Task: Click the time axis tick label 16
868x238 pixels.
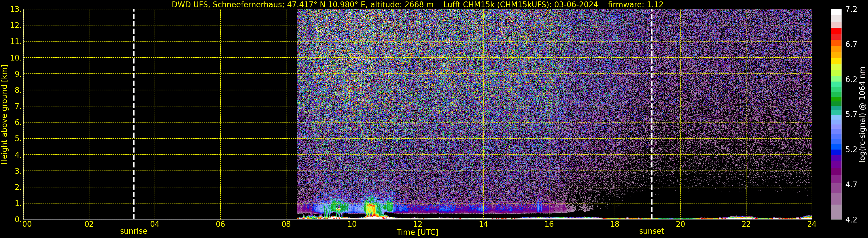Action: pyautogui.click(x=549, y=224)
